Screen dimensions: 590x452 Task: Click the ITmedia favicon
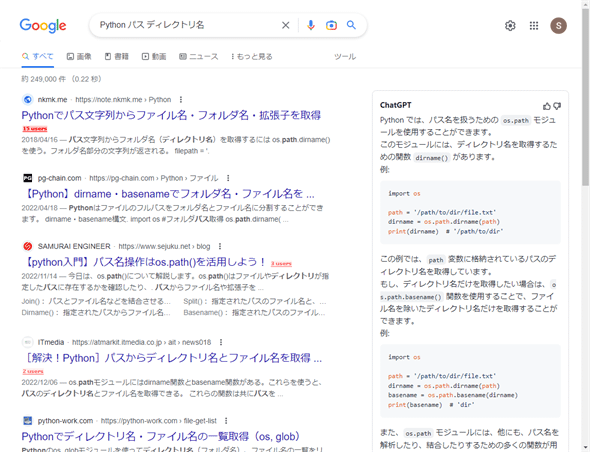coord(27,342)
